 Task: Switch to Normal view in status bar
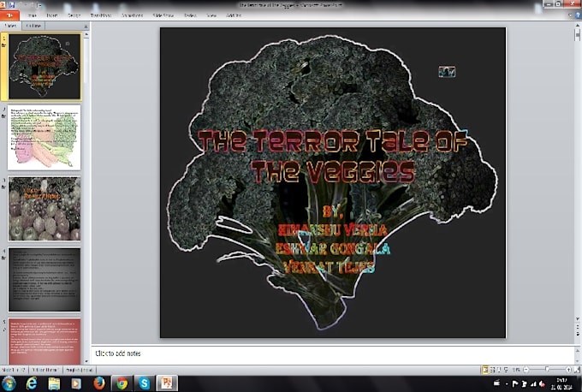[x=485, y=370]
